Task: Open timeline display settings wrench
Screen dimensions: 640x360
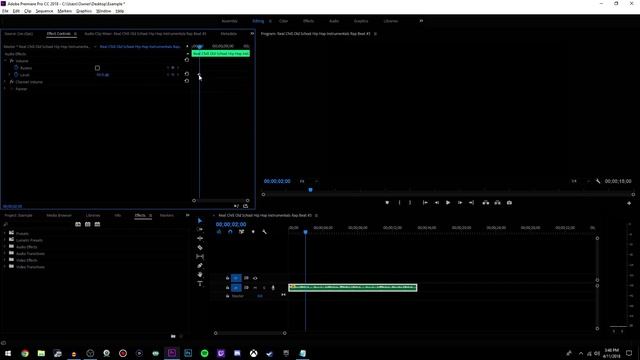Action: click(x=264, y=232)
